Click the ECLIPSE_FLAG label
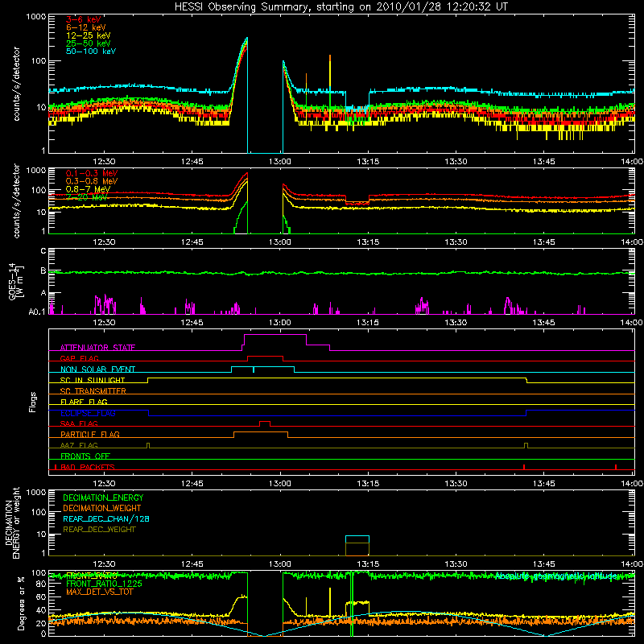Screen dimensions: 644x644 click(88, 413)
